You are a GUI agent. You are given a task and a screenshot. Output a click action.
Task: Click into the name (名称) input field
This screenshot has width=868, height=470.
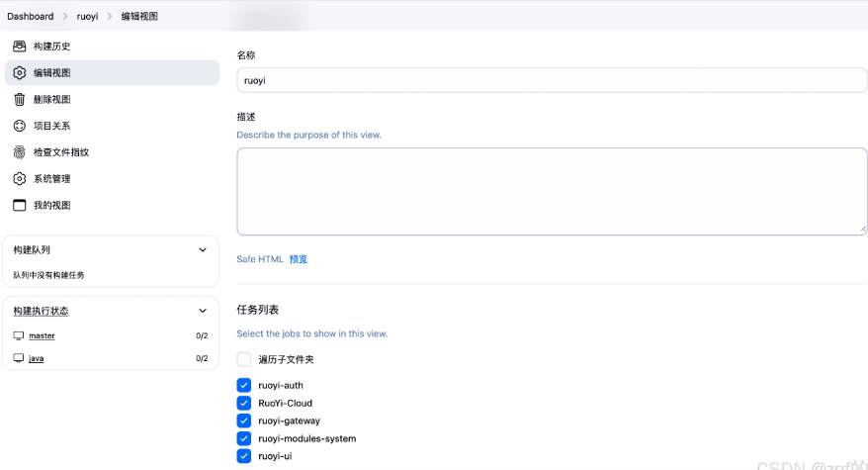pos(552,80)
